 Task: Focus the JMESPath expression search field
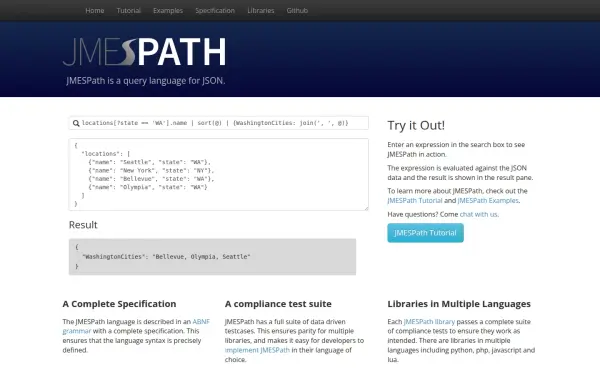tap(218, 123)
